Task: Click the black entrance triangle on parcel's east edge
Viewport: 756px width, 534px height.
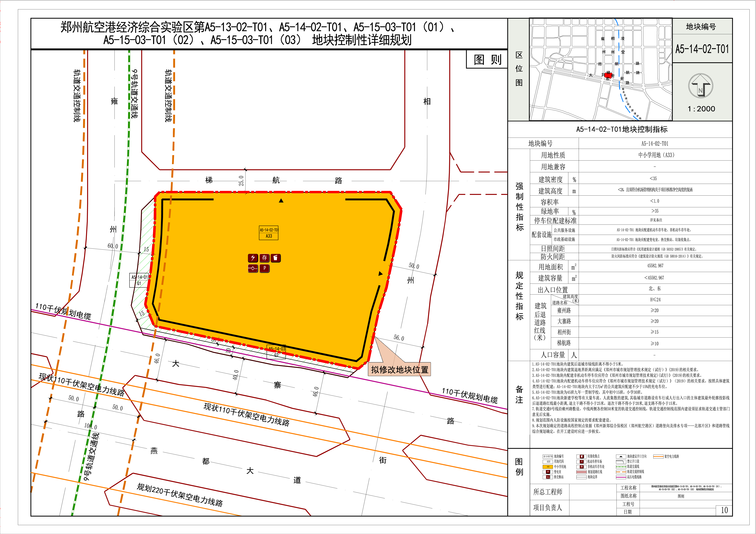Action: [x=381, y=273]
